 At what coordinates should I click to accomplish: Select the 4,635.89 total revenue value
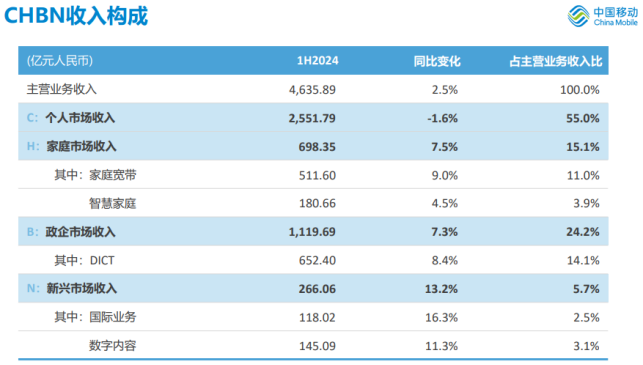pos(312,90)
